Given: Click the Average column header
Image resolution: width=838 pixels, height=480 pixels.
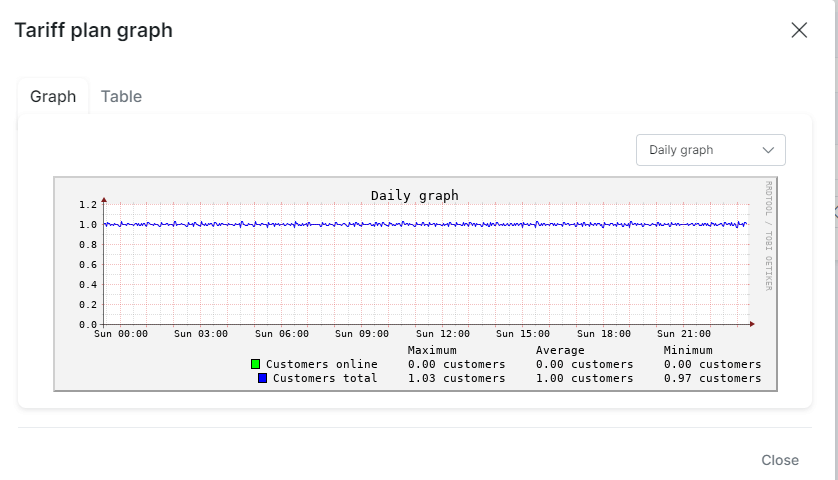Looking at the screenshot, I should 560,350.
